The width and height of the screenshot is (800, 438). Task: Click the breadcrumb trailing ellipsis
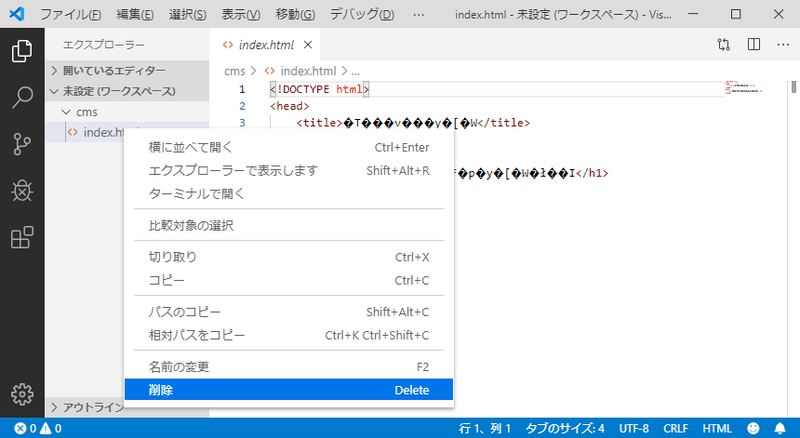[355, 71]
